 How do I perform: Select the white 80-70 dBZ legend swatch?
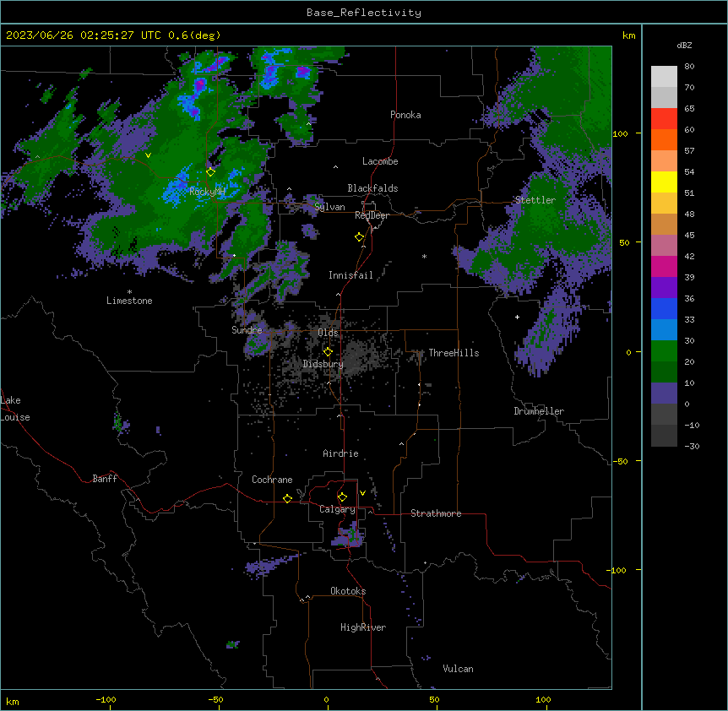click(664, 77)
